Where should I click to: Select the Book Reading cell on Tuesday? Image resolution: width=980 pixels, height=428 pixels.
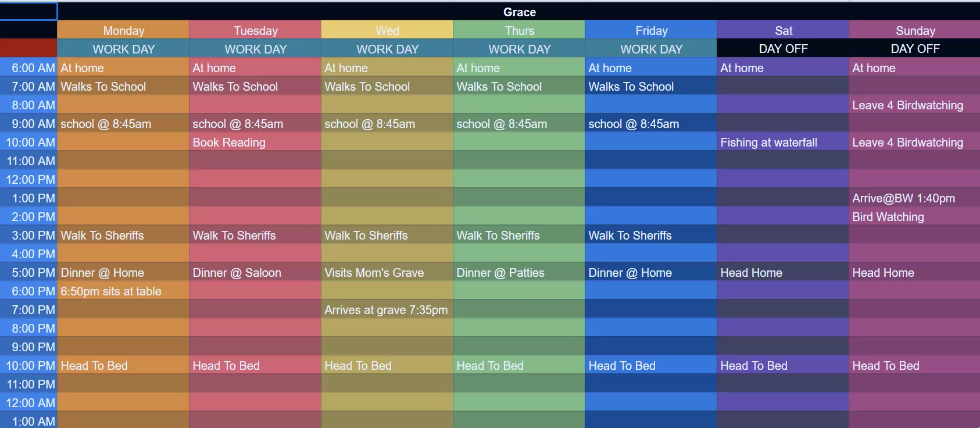point(255,142)
